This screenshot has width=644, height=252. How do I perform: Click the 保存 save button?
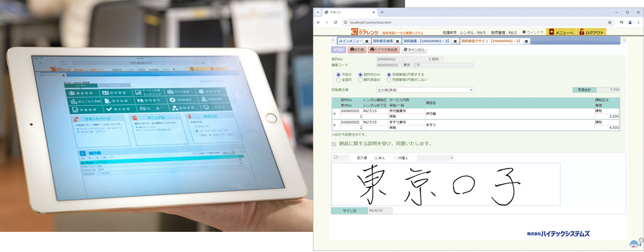point(339,50)
